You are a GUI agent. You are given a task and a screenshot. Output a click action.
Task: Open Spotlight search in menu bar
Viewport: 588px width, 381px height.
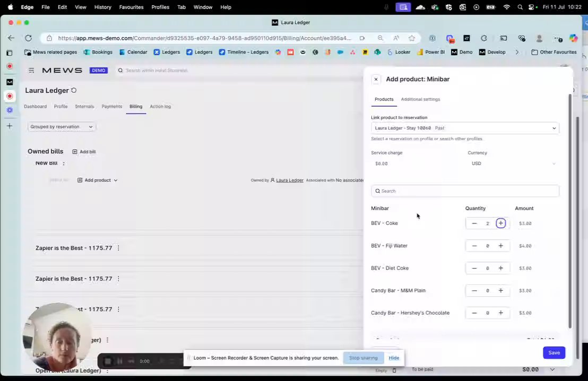click(520, 7)
